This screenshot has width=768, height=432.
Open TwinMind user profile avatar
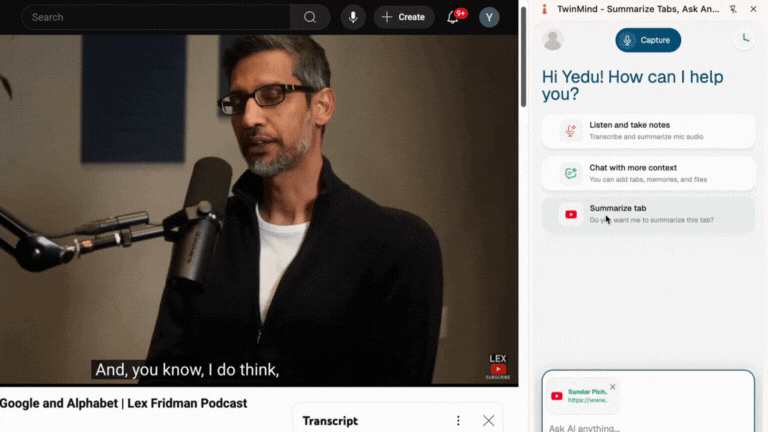pyautogui.click(x=552, y=40)
